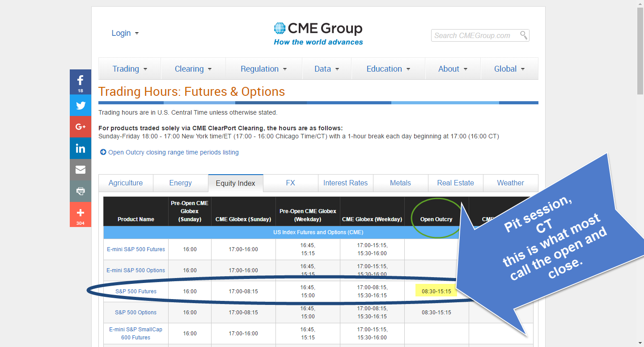
Task: Click the Pre-Open CME Globex (Sunday) header
Action: (190, 211)
